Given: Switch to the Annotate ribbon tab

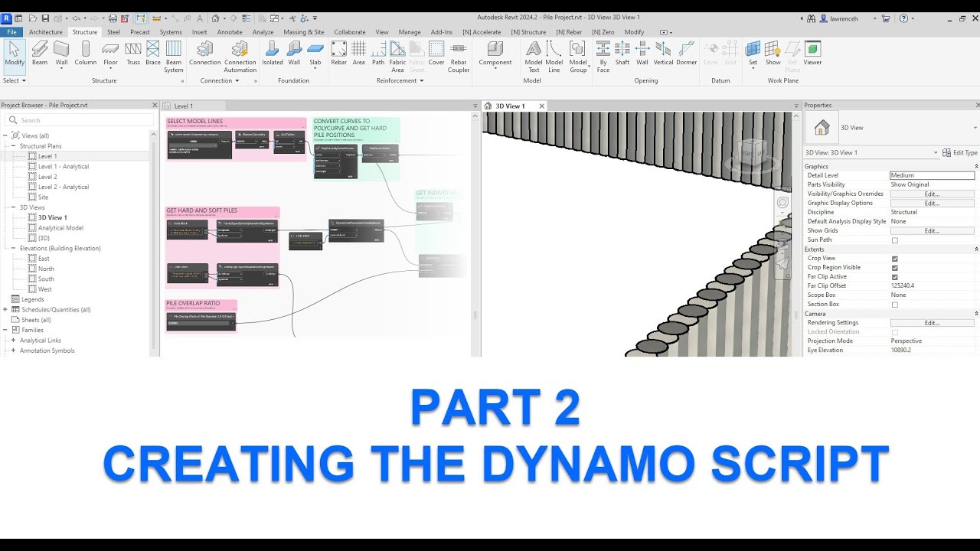Looking at the screenshot, I should (230, 32).
